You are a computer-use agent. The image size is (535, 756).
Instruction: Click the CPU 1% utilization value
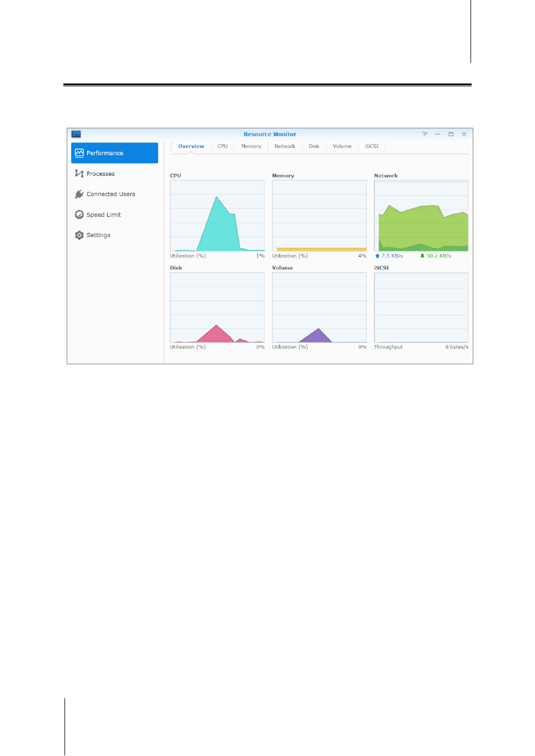pyautogui.click(x=260, y=256)
